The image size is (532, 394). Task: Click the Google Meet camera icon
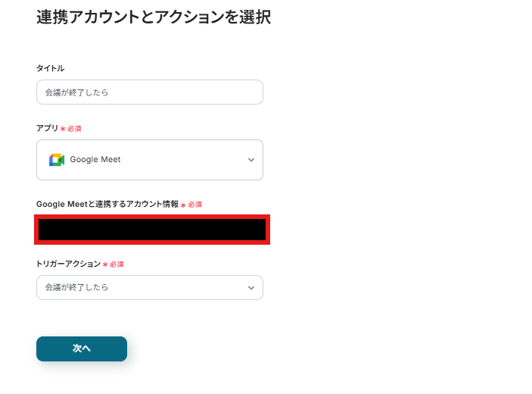[x=56, y=160]
